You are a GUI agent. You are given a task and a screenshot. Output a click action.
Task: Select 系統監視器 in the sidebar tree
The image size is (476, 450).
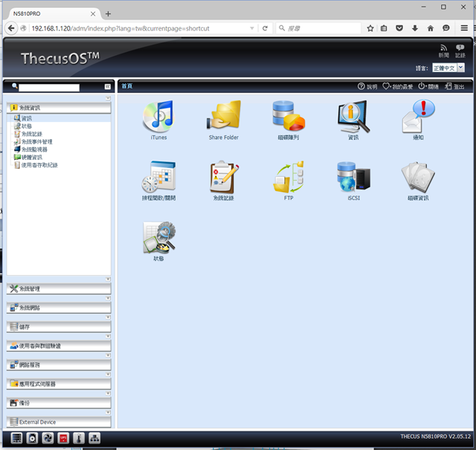[x=34, y=150]
